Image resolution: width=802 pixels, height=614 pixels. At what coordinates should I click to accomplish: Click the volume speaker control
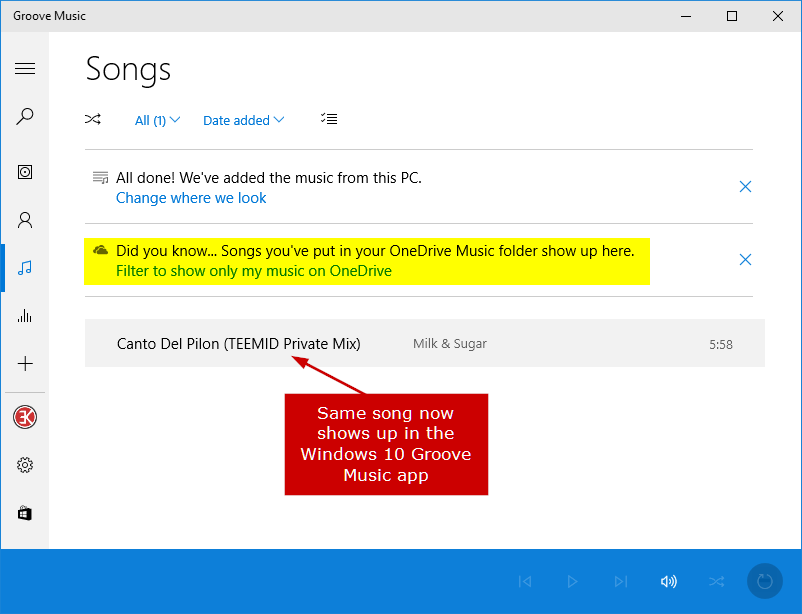tap(669, 582)
